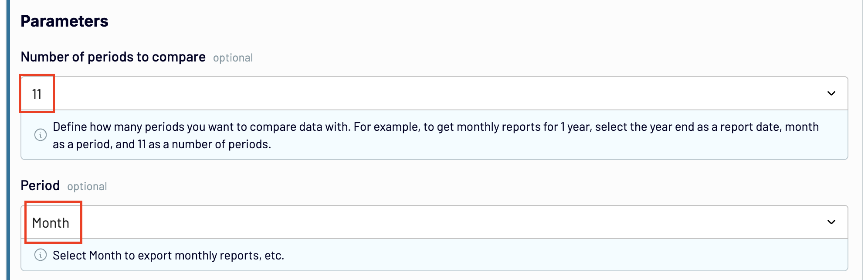The width and height of the screenshot is (868, 280).
Task: Expand the Period field chevron arrow
Action: click(831, 222)
